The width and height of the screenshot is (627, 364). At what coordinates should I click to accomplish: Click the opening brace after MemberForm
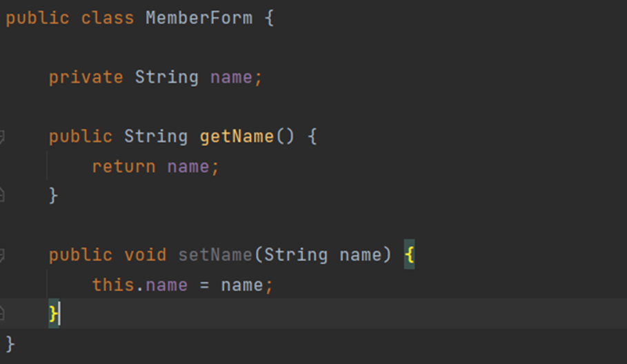pos(269,19)
